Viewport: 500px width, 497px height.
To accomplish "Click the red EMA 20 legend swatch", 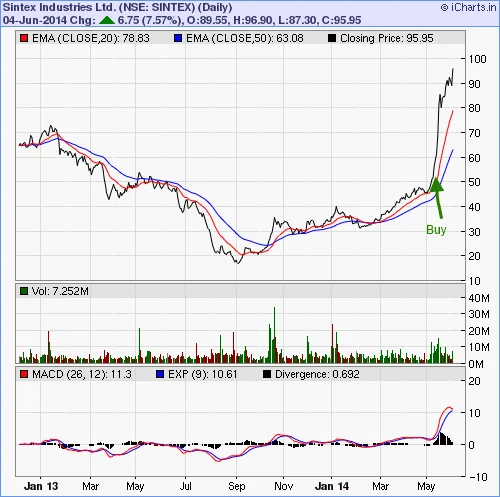I will point(24,38).
